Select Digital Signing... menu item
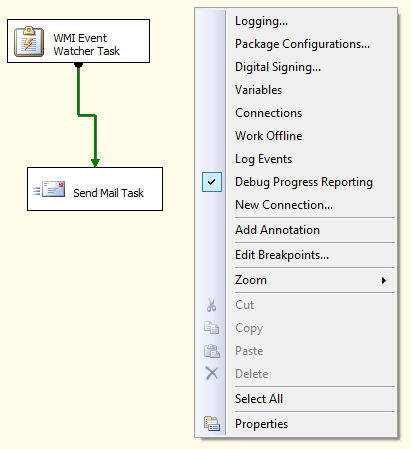The image size is (411, 449). (x=278, y=67)
